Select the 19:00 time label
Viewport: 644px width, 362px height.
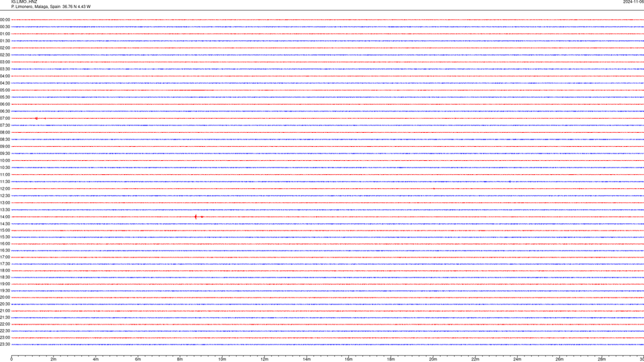pyautogui.click(x=5, y=284)
